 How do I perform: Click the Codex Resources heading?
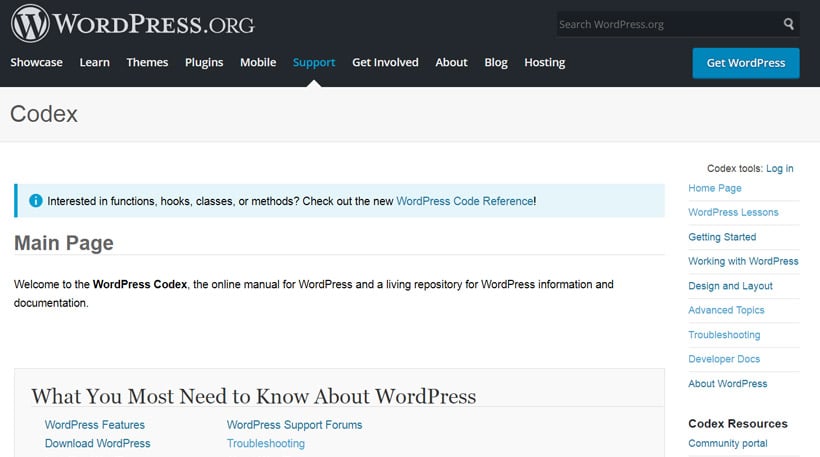[x=738, y=424]
